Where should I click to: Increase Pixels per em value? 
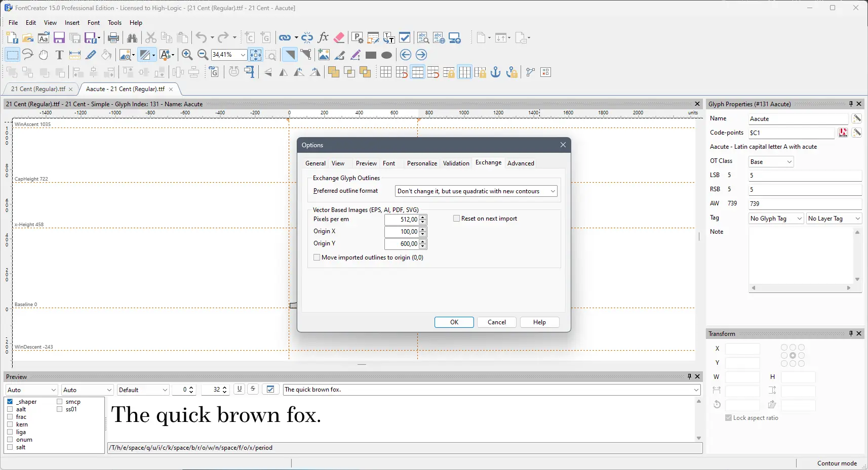coord(423,217)
